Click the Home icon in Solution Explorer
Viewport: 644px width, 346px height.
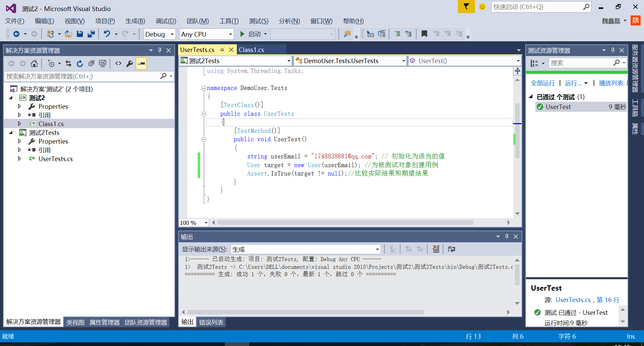click(34, 63)
